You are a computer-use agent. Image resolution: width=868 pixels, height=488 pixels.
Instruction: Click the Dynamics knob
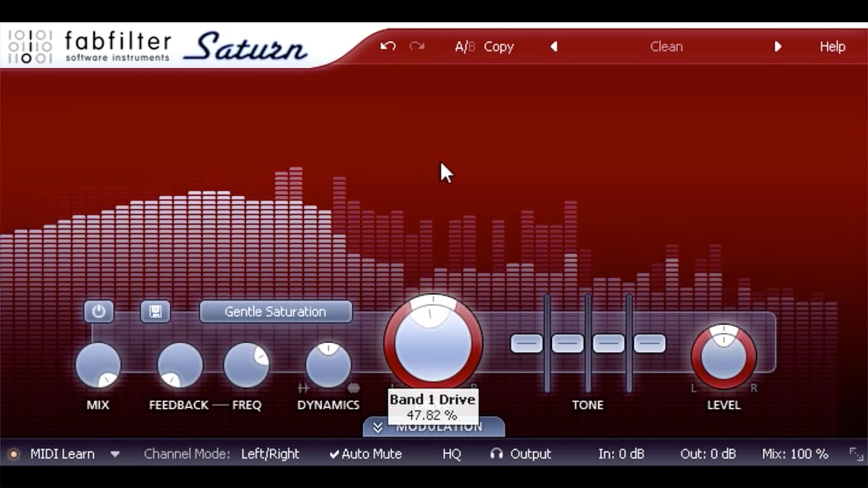[328, 365]
